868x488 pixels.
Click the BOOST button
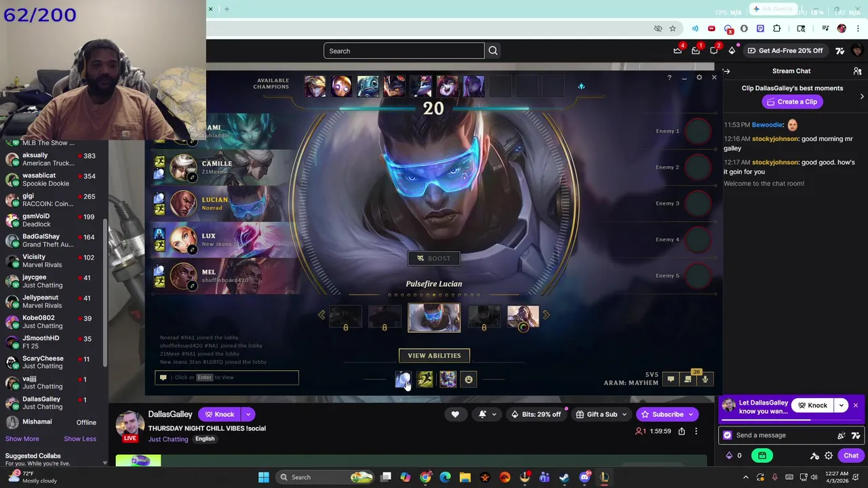tap(434, 258)
